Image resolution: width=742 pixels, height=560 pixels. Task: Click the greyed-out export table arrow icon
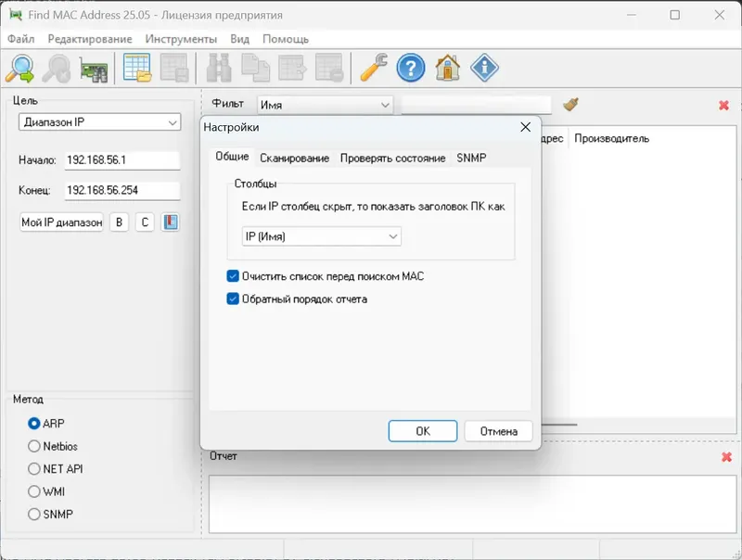[x=292, y=68]
